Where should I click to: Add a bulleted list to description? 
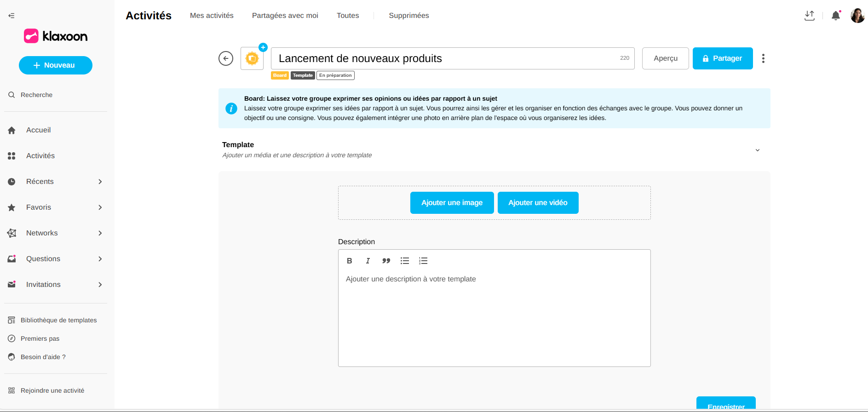[405, 261]
